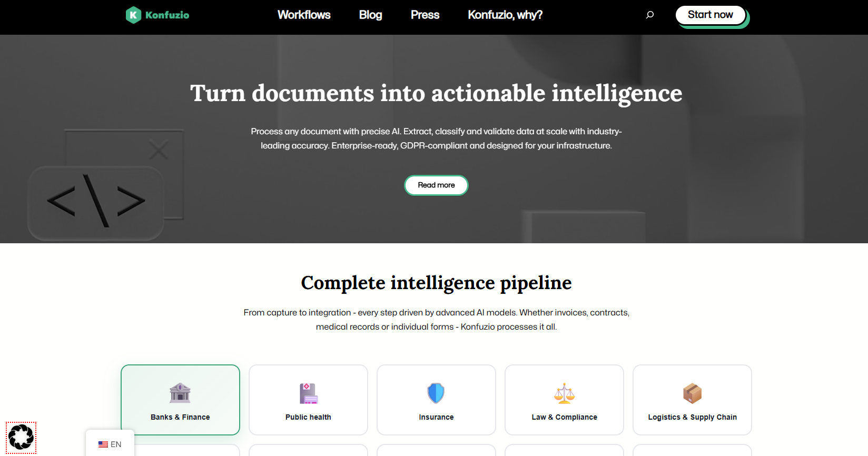Click the Public health hospital icon
This screenshot has width=868, height=456.
pos(308,393)
